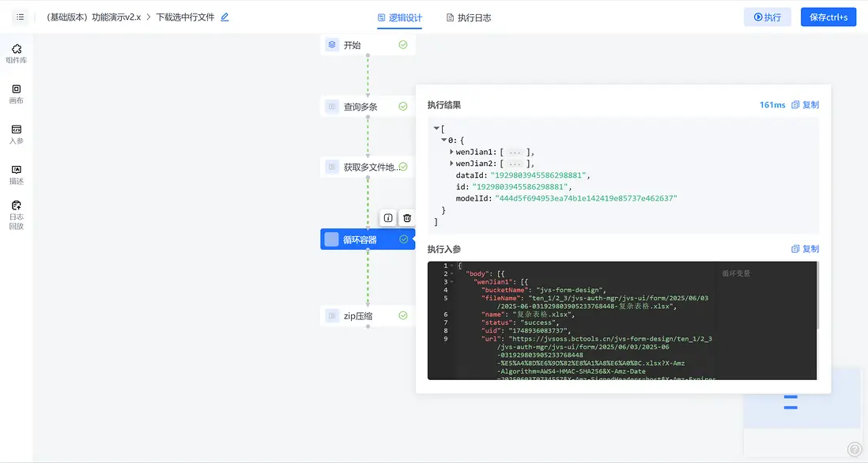
Task: Click success check mark on 开始 node
Action: 403,45
